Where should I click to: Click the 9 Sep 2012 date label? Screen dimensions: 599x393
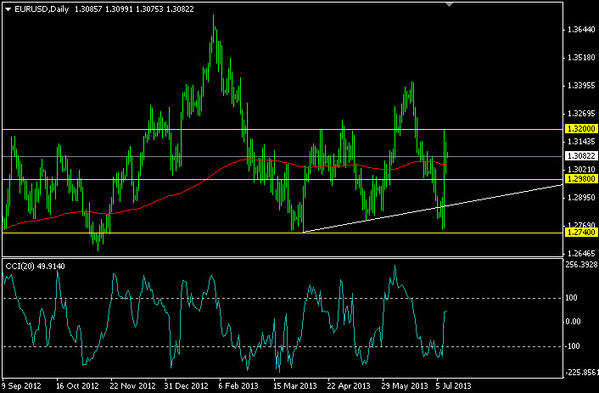coord(21,386)
